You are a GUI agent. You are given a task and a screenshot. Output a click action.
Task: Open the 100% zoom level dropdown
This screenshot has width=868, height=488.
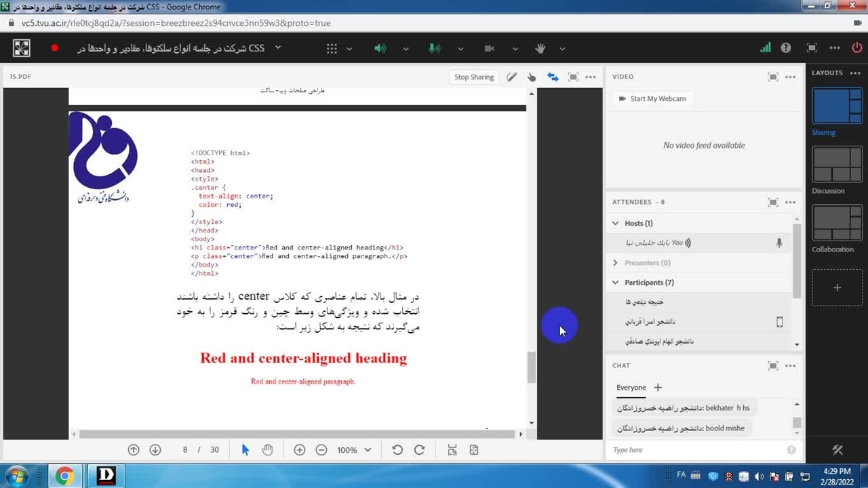click(x=355, y=450)
